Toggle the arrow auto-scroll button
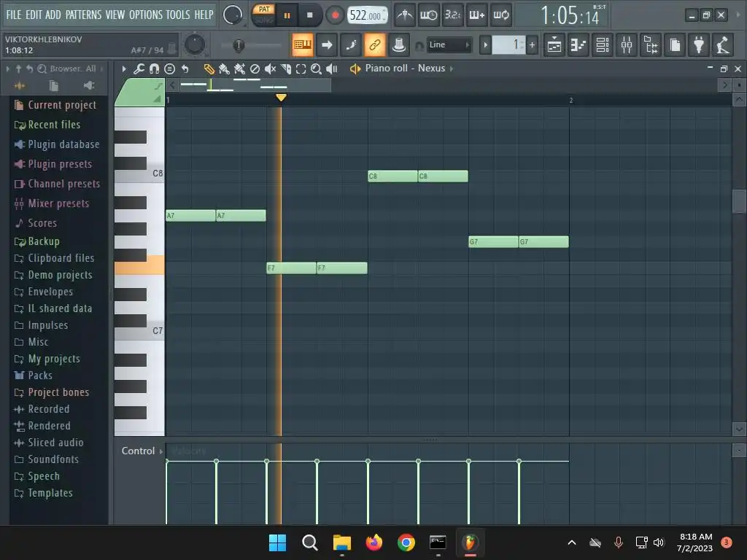 click(x=327, y=44)
